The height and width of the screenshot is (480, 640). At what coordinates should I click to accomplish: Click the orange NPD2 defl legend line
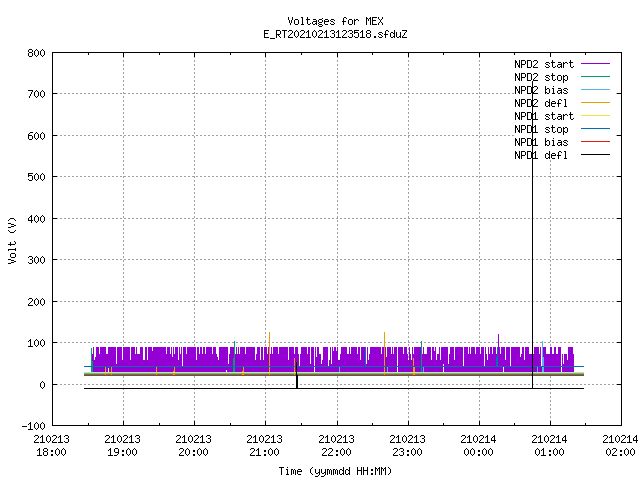pyautogui.click(x=595, y=103)
